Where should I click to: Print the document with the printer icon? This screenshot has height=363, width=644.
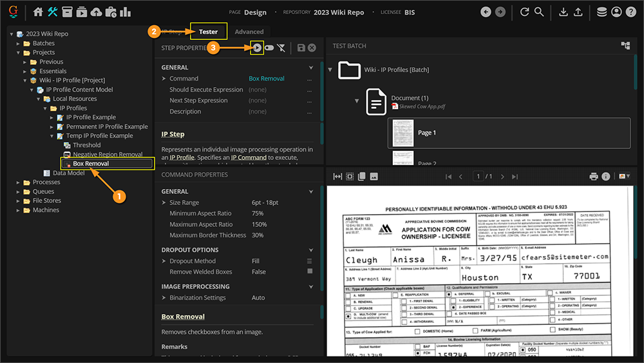pyautogui.click(x=594, y=177)
